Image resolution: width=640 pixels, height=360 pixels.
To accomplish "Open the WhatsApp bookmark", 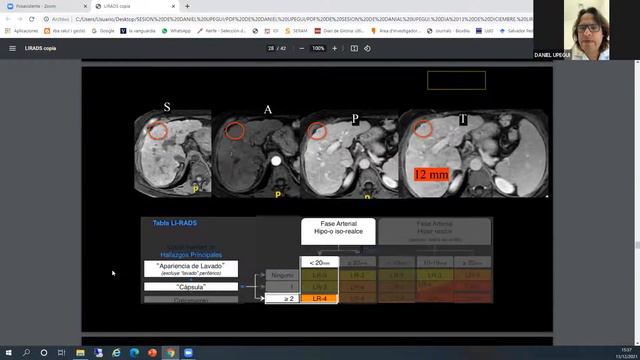I will click(x=176, y=31).
